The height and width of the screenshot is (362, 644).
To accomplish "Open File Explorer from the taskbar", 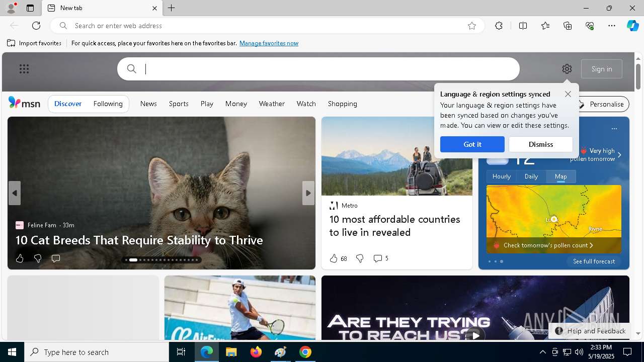I will click(231, 352).
